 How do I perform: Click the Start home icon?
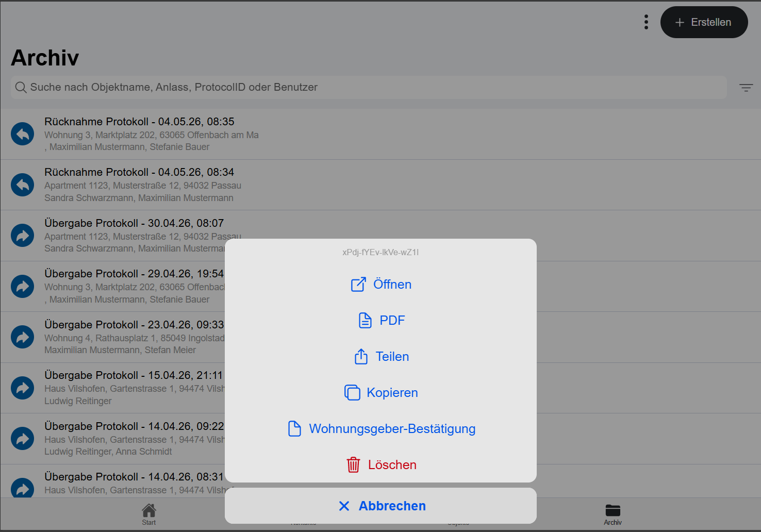[149, 510]
